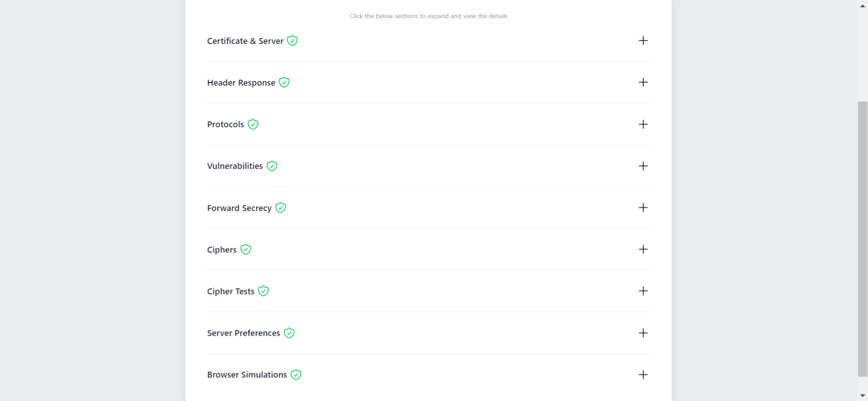The image size is (868, 401).
Task: Click the Forward Secrecy heading
Action: pos(239,208)
